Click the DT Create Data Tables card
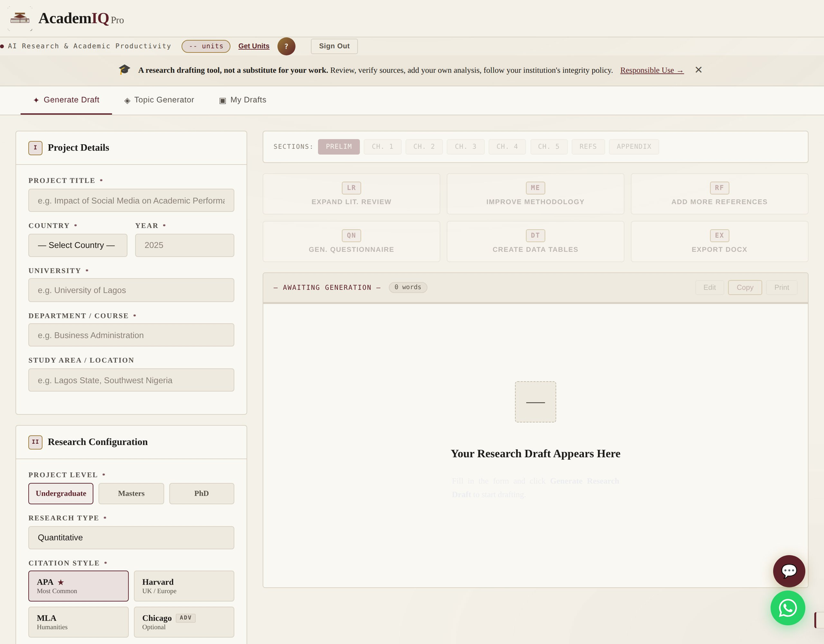Screen dimensions: 824x644 point(536,241)
